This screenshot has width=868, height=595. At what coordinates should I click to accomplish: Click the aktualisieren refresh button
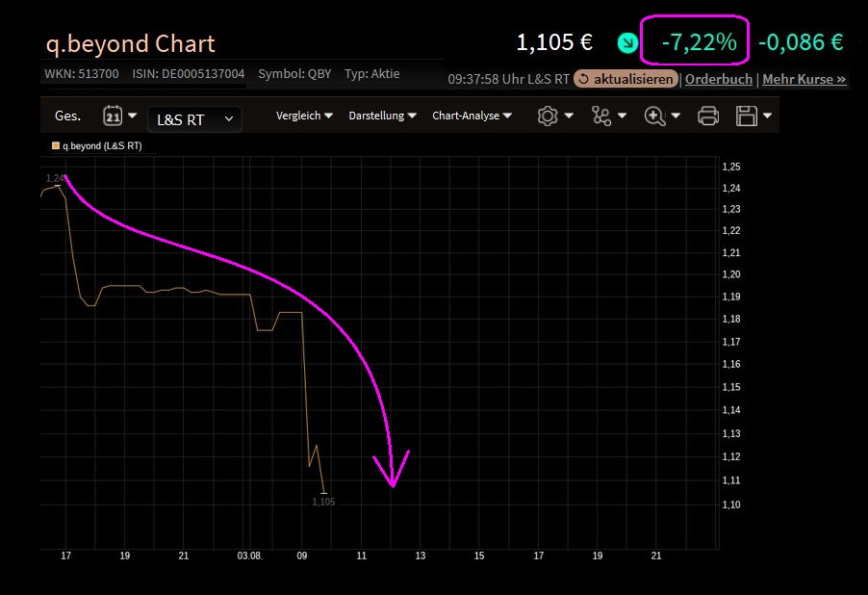click(x=626, y=79)
